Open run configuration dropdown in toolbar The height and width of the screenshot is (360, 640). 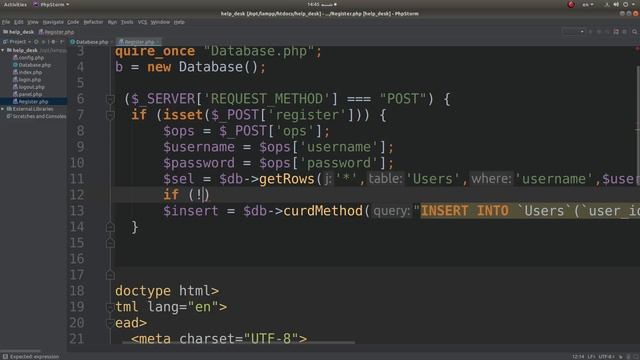pos(573,32)
